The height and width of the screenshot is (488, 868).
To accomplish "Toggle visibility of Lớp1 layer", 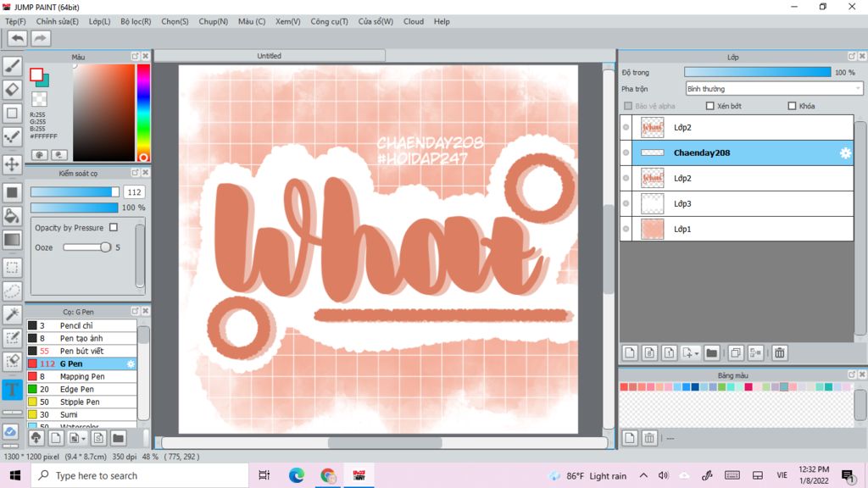I will coord(626,229).
